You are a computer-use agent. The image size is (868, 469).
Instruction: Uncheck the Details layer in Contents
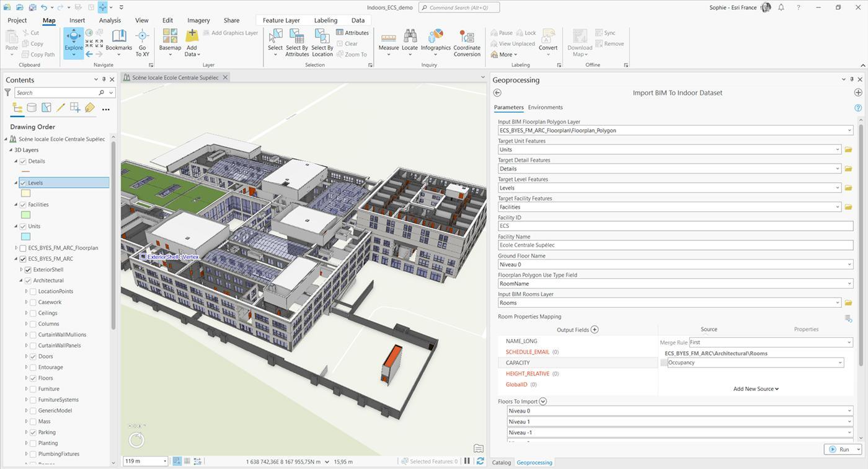click(x=23, y=161)
